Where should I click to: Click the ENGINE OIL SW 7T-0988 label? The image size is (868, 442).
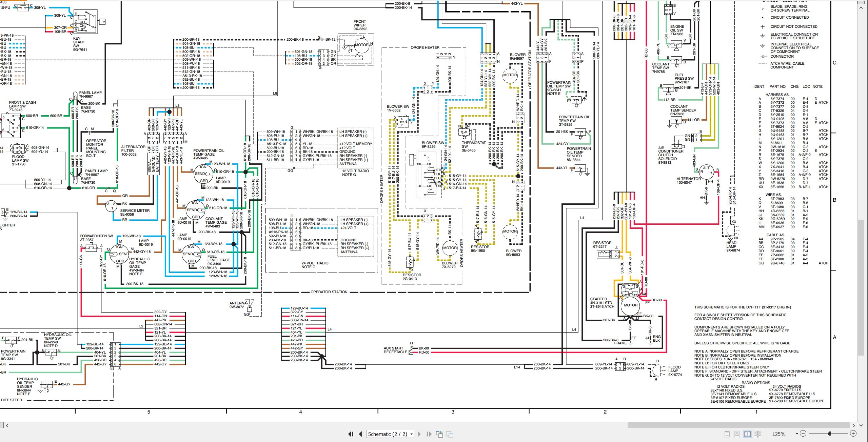[x=677, y=30]
